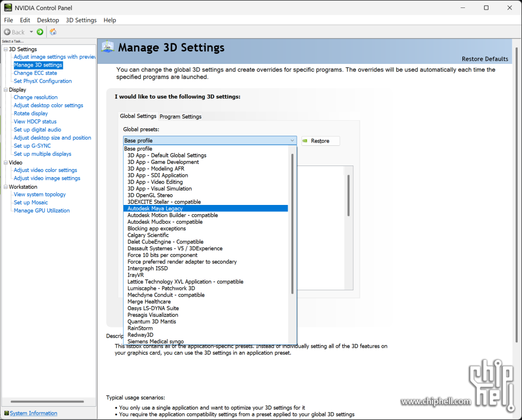Select Calgary Scientific preset
Viewport: 522px width, 420px height.
206,235
